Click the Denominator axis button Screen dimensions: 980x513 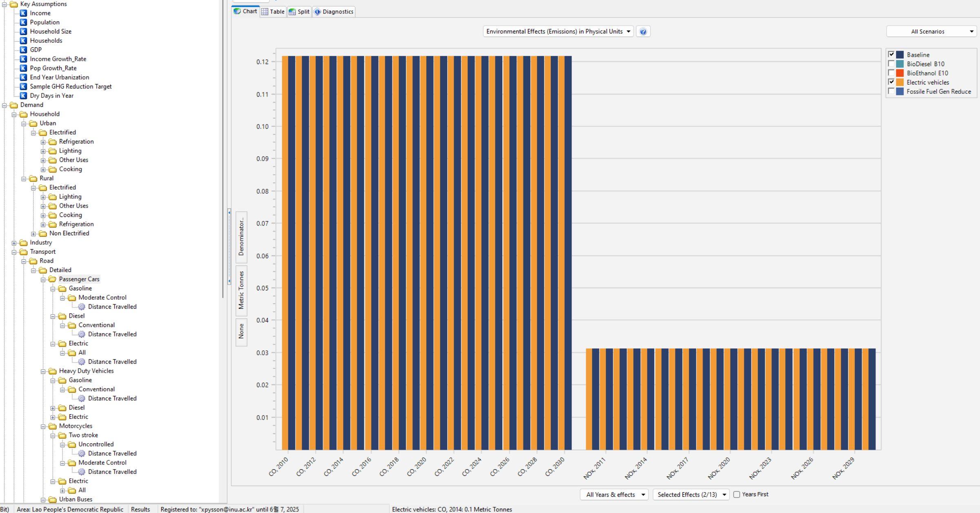click(x=241, y=237)
